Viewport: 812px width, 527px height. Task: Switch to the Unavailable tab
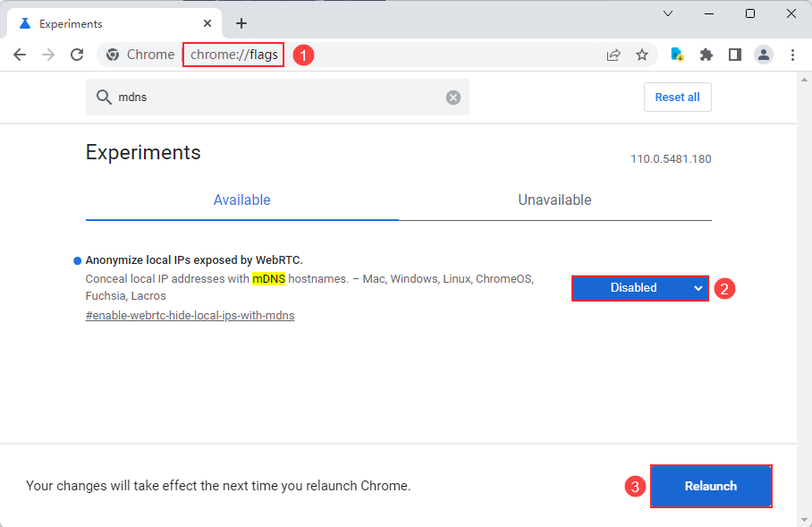(554, 200)
